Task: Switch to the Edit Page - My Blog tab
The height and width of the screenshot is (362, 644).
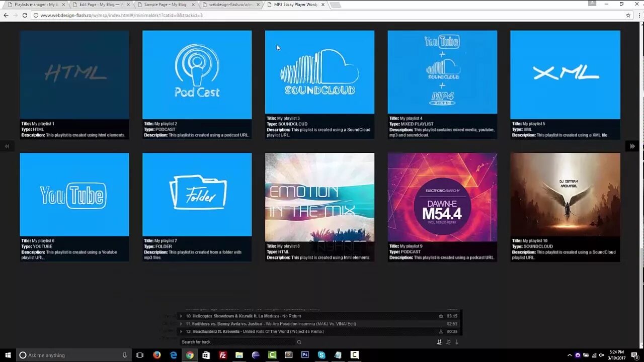Action: point(101,5)
